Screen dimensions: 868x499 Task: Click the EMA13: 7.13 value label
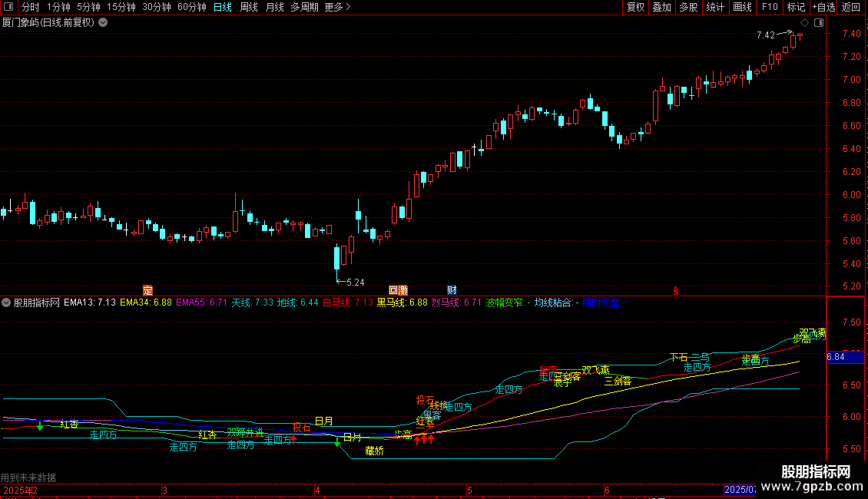click(x=90, y=302)
